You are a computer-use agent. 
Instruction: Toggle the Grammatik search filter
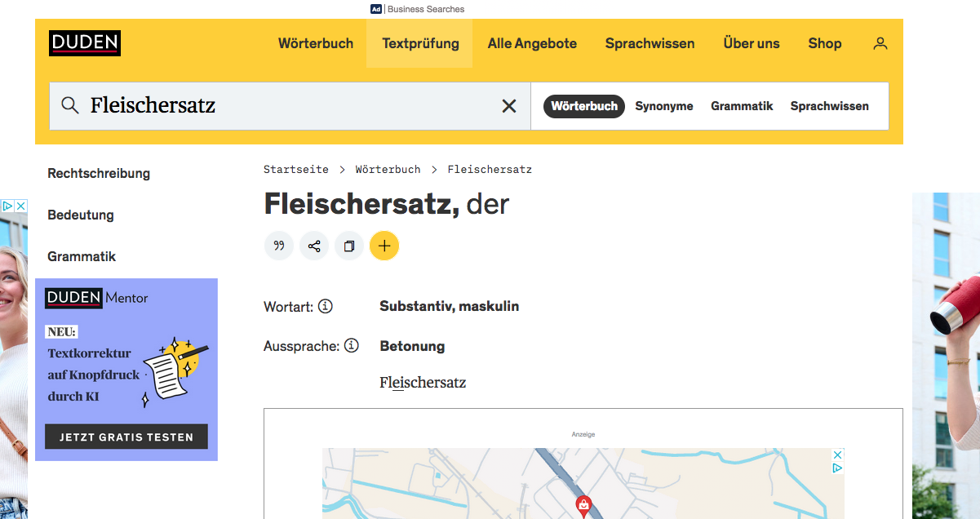742,105
